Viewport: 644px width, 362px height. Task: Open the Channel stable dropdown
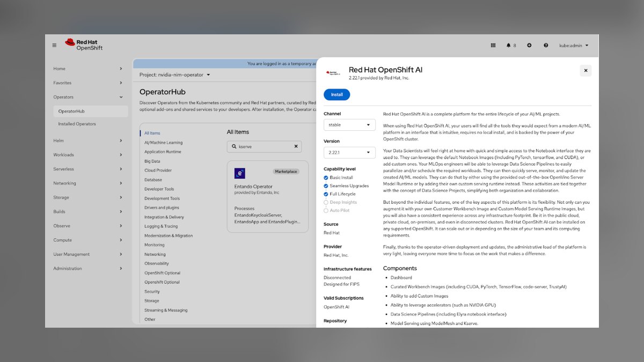[x=349, y=125]
